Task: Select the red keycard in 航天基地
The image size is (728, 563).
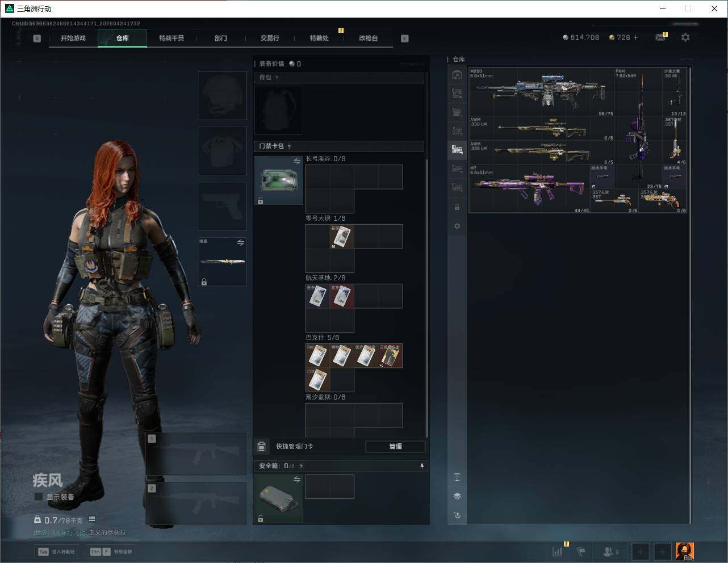Action: click(x=342, y=296)
